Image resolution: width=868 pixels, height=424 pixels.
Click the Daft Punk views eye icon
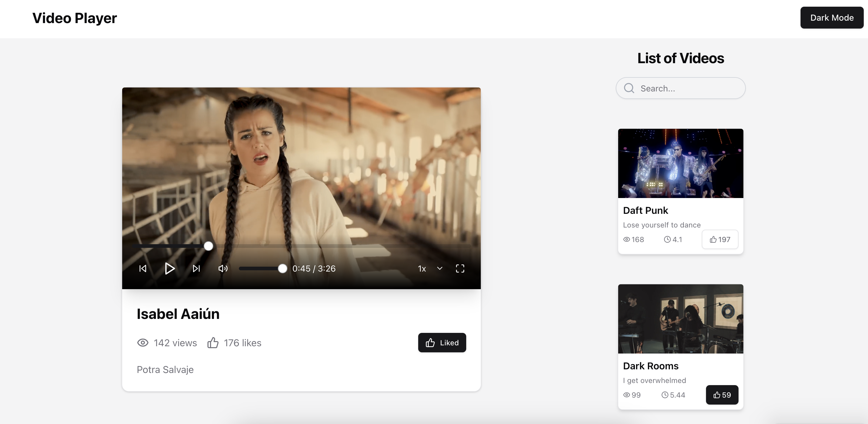(x=626, y=239)
